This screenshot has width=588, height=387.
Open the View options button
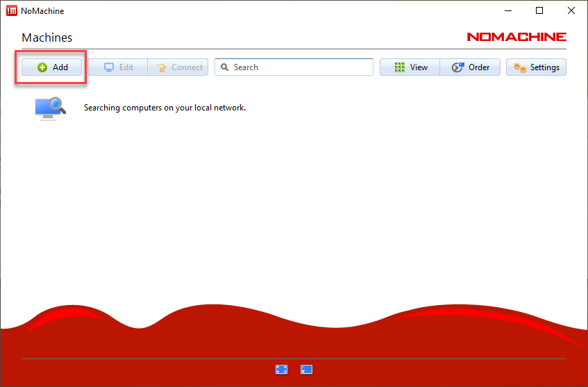click(410, 67)
